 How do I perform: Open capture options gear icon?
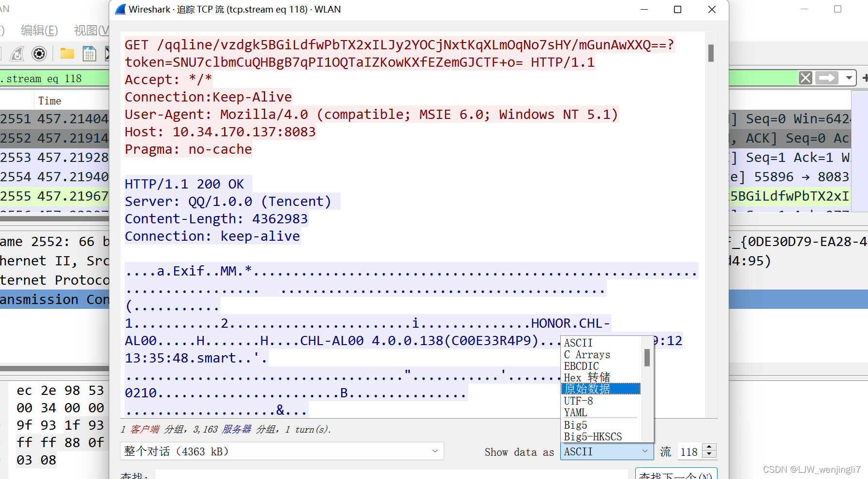pyautogui.click(x=39, y=53)
